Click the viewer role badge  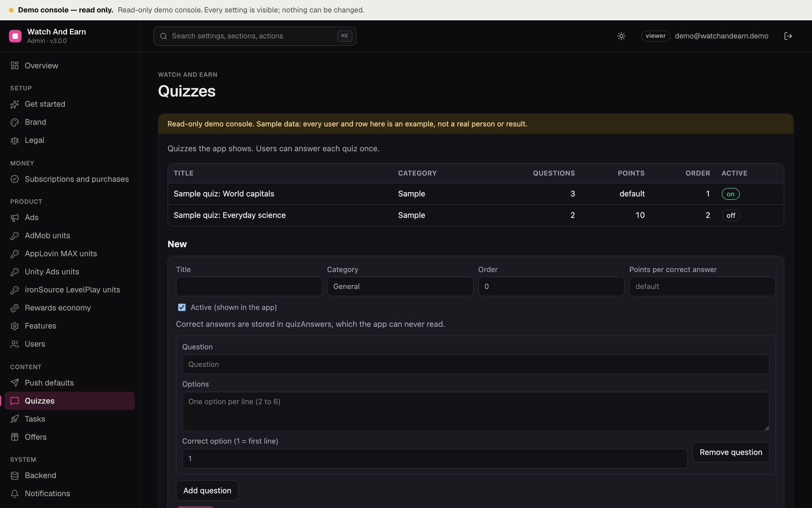click(x=656, y=36)
